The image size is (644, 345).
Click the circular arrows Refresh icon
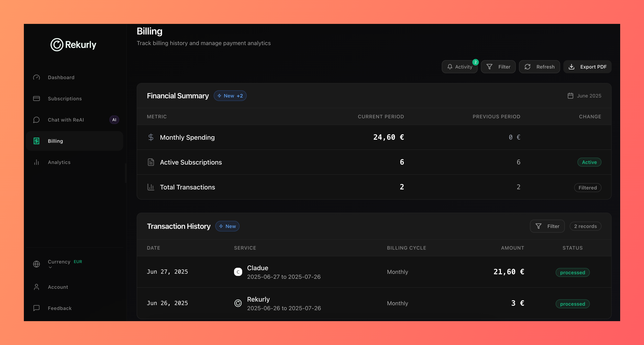pos(528,67)
